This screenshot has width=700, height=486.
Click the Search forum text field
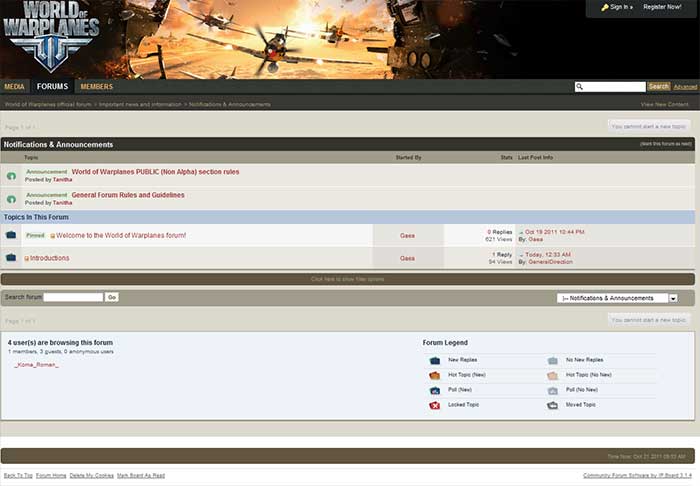tap(73, 297)
